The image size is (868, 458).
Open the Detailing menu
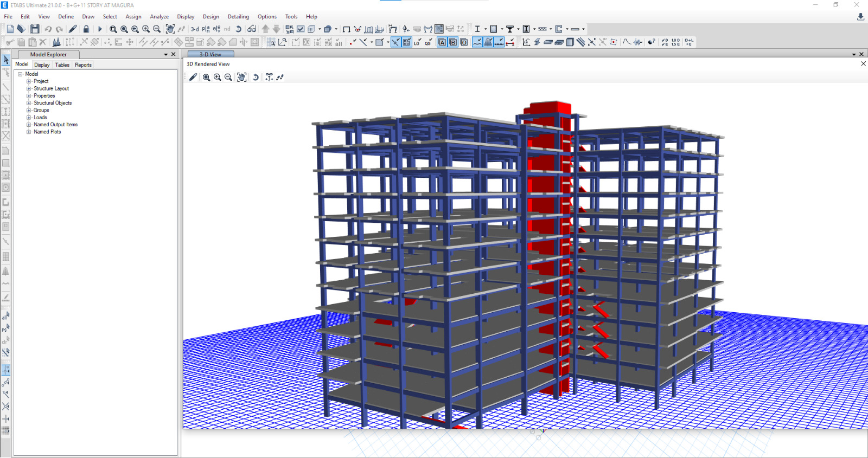(x=238, y=17)
